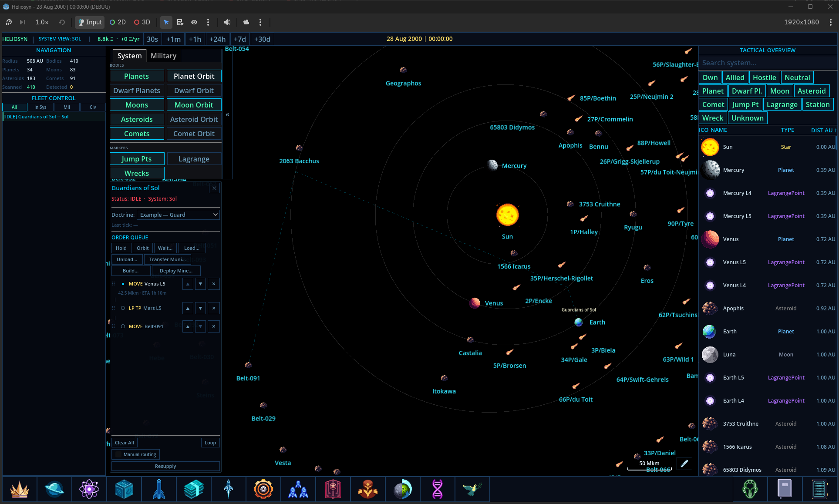Toggle the eye visibility icon in toolbar
Image resolution: width=839 pixels, height=504 pixels.
tap(194, 22)
